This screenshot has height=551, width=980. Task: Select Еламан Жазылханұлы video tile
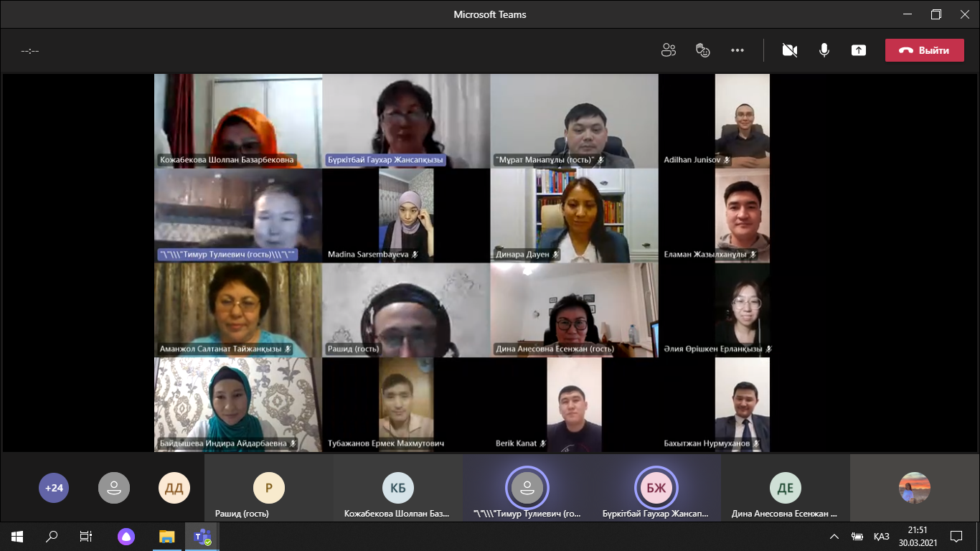[x=743, y=215]
